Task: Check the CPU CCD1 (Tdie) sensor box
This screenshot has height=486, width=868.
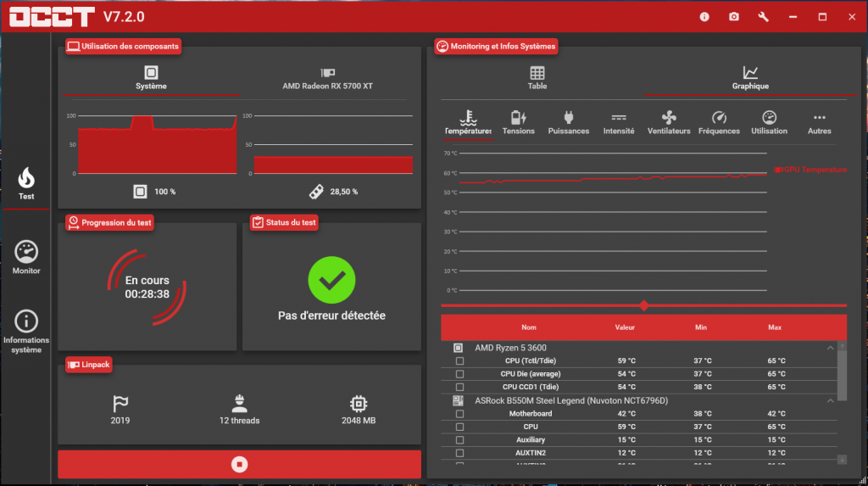Action: point(459,387)
